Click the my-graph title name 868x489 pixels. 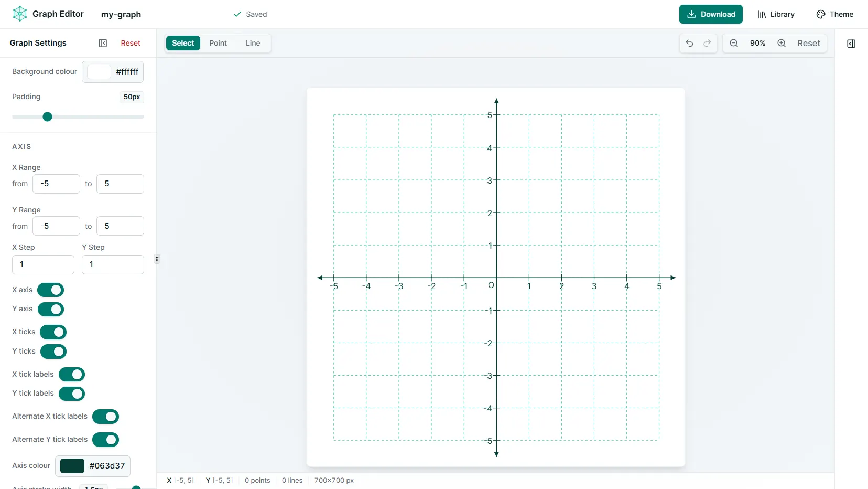(x=121, y=14)
